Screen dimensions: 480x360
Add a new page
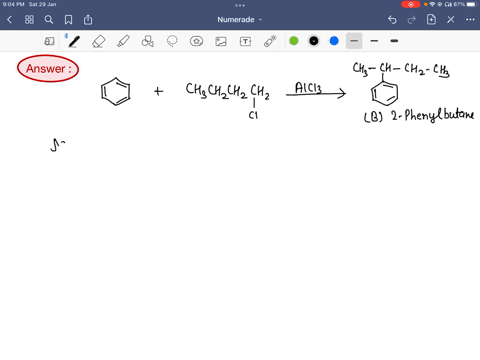pos(431,19)
